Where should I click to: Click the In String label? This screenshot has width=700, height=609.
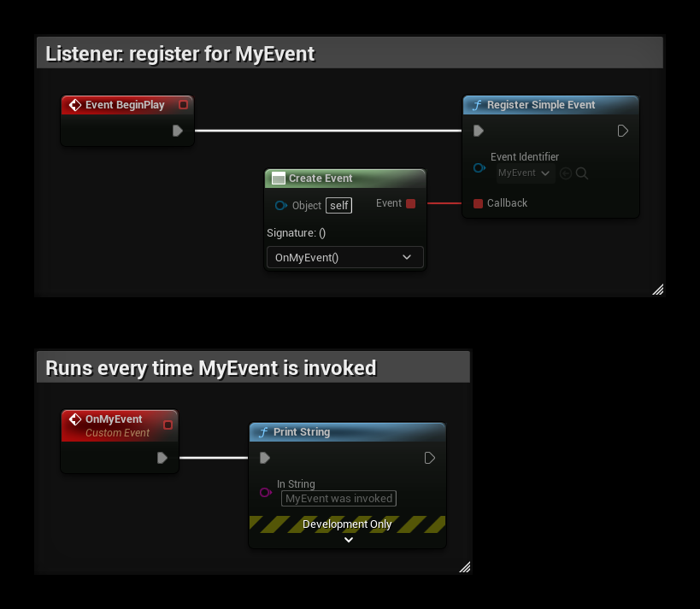click(x=296, y=483)
